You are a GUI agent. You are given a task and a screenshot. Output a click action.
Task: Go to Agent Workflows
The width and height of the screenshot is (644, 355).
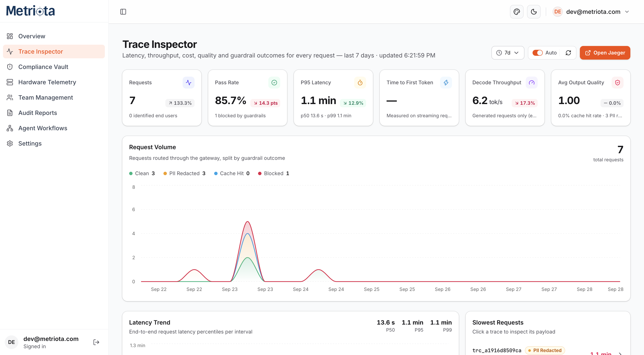[x=54, y=128]
